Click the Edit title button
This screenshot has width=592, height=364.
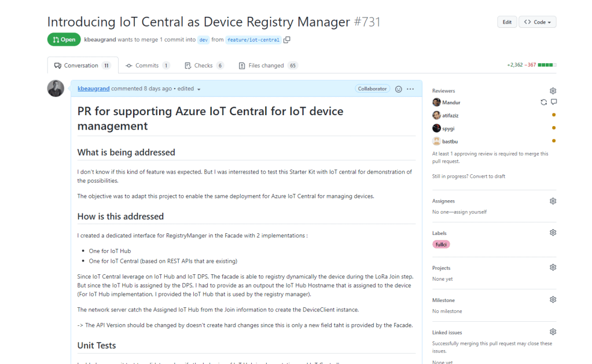click(506, 22)
